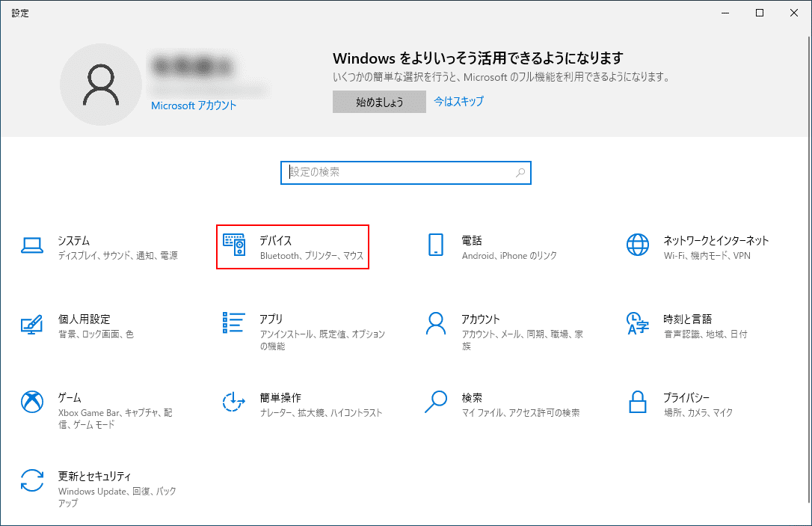Click "場所、カメラ、マイク" description
This screenshot has height=526, width=812.
click(698, 413)
